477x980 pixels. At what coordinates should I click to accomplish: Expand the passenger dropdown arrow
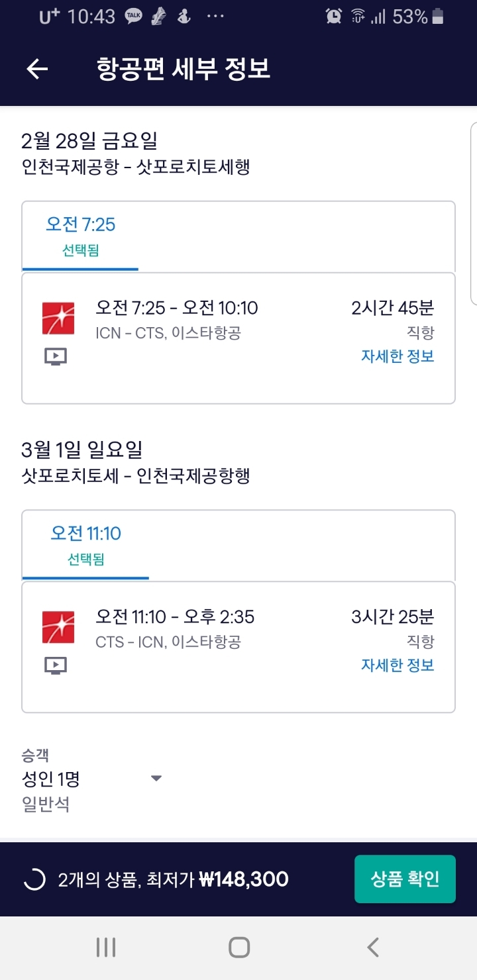(156, 778)
